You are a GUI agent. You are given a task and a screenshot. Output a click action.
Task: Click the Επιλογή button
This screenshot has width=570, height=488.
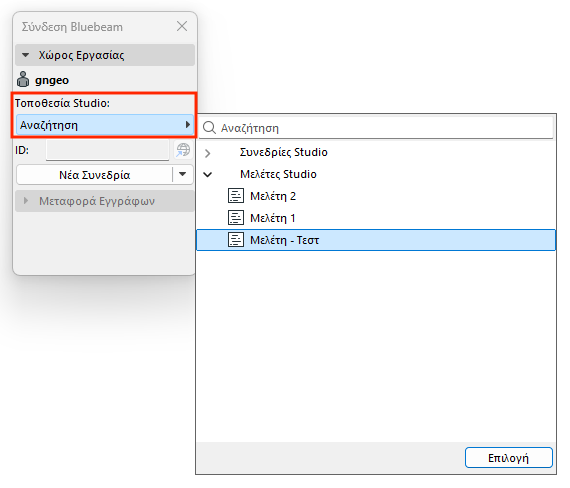click(509, 457)
